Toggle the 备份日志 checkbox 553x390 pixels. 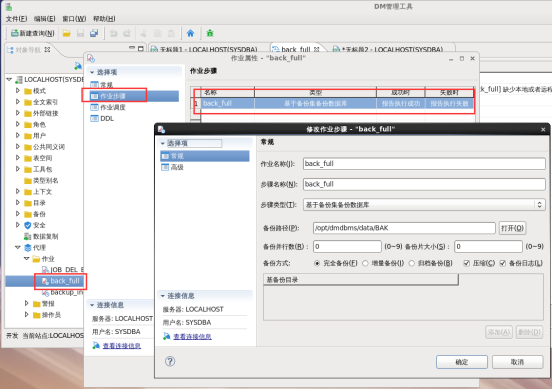tap(503, 263)
